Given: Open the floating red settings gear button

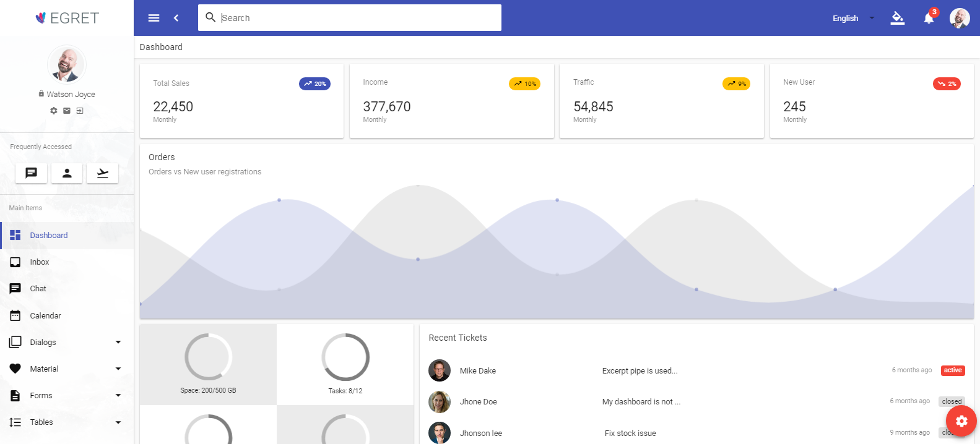Looking at the screenshot, I should point(961,421).
